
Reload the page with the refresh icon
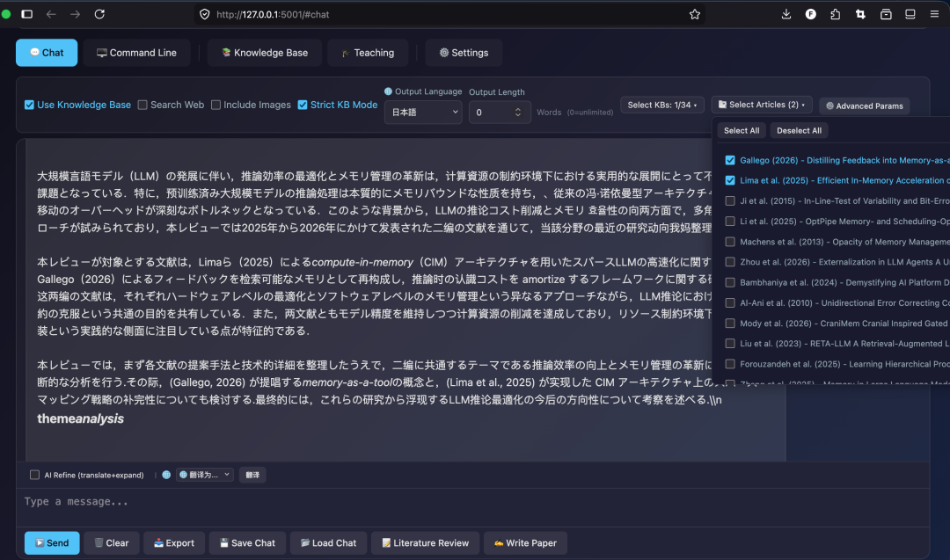coord(99,14)
